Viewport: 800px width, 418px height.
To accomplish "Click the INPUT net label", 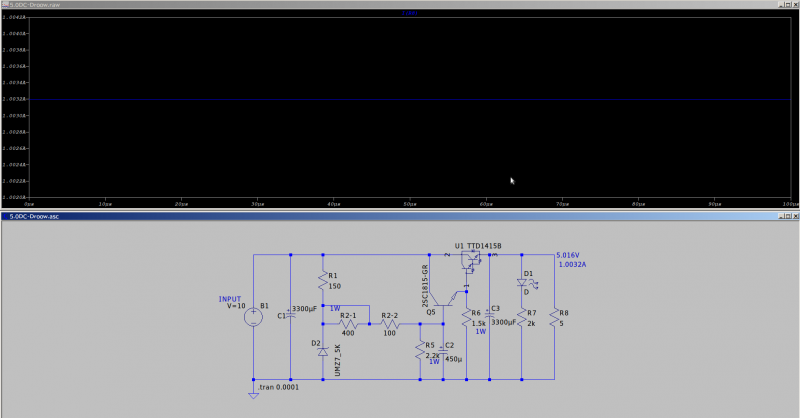I will tap(230, 298).
